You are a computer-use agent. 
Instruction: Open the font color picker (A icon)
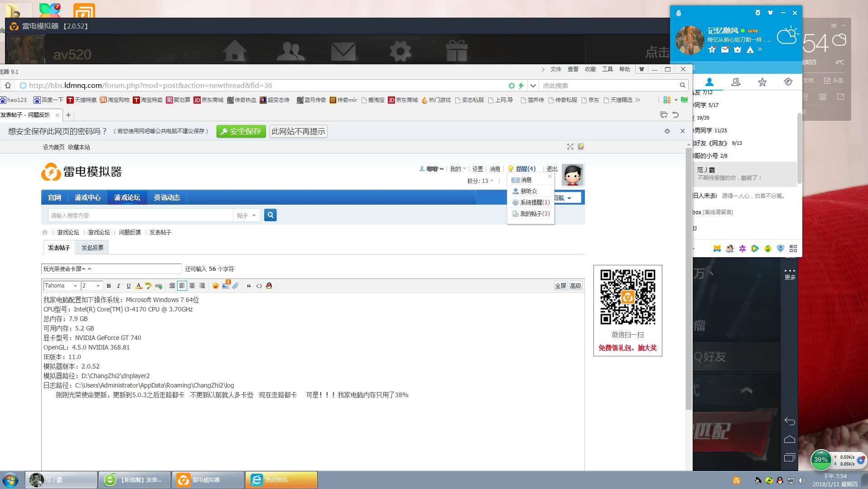point(139,286)
